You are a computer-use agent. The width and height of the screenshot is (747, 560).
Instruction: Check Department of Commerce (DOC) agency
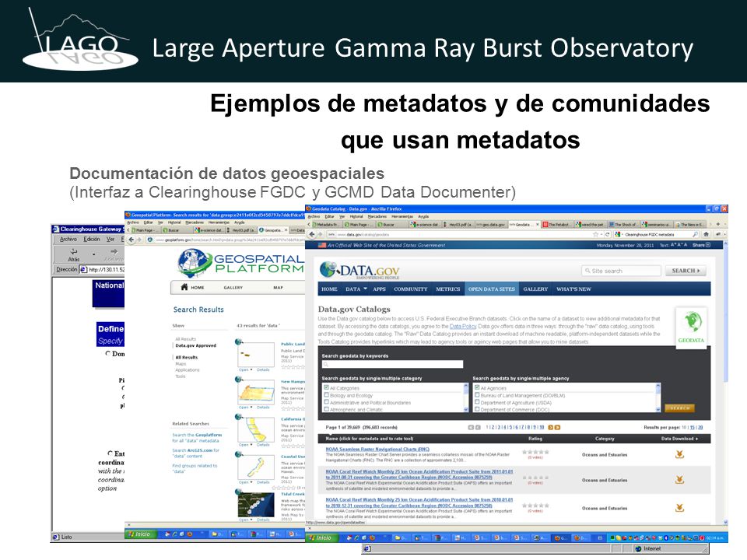(477, 409)
